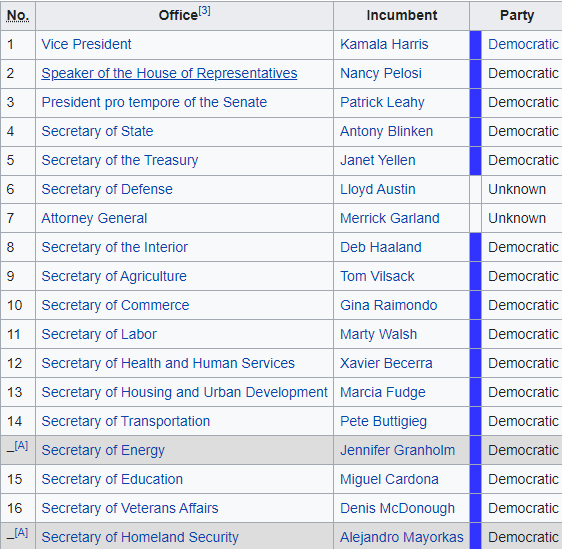Open Secretary of the Treasury link
This screenshot has height=549, width=562.
click(x=120, y=161)
